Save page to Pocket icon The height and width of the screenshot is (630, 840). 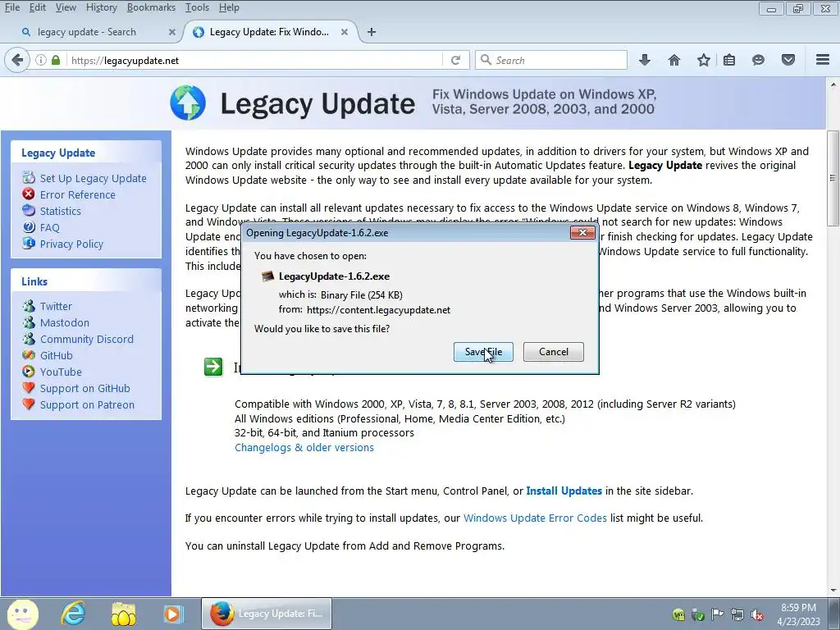tap(788, 60)
